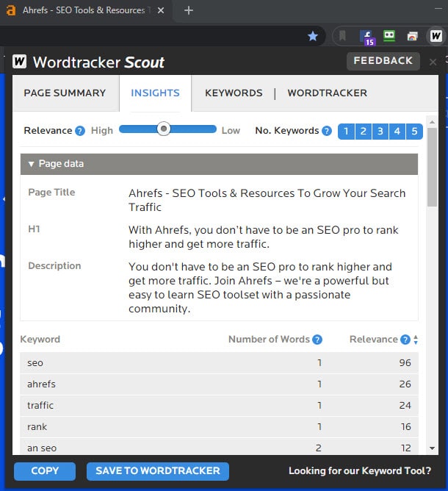Screen dimensions: 448x491
Task: Open the Wordtracker tab
Action: 328,93
